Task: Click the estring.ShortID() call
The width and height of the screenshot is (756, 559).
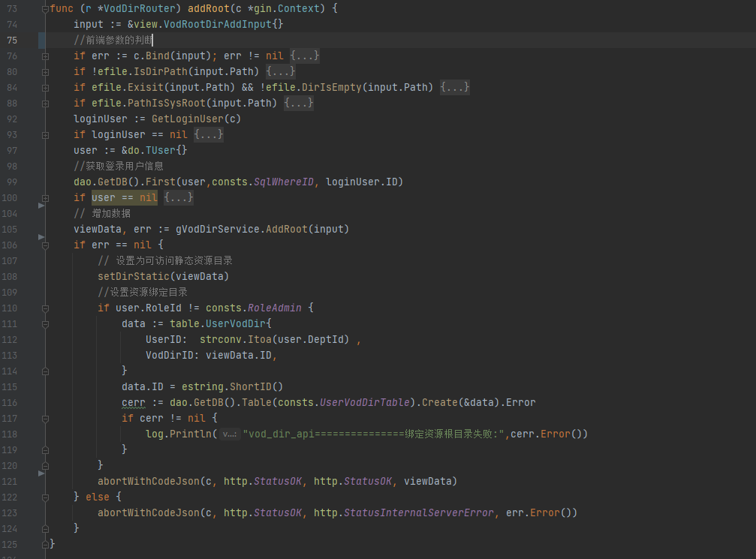Action: coord(233,387)
